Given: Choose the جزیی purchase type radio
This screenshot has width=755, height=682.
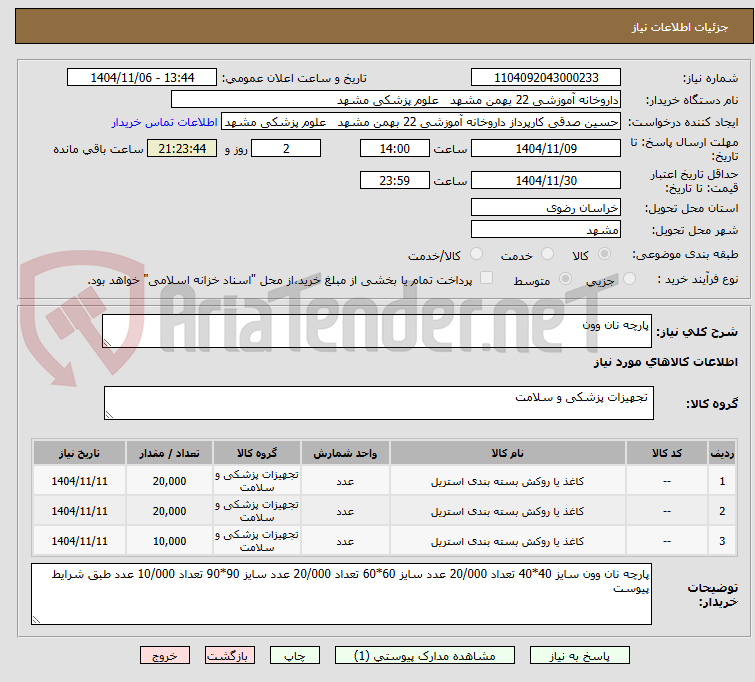Looking at the screenshot, I should pyautogui.click(x=629, y=279).
